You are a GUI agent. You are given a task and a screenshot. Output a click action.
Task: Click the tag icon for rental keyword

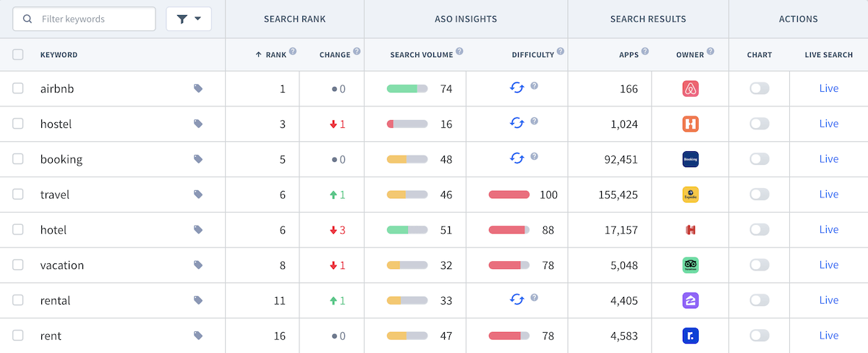click(x=198, y=300)
